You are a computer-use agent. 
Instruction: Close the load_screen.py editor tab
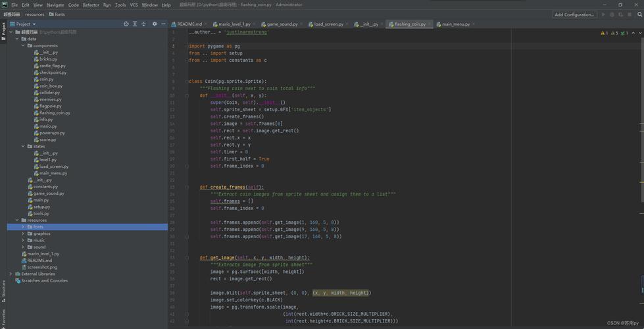point(347,24)
